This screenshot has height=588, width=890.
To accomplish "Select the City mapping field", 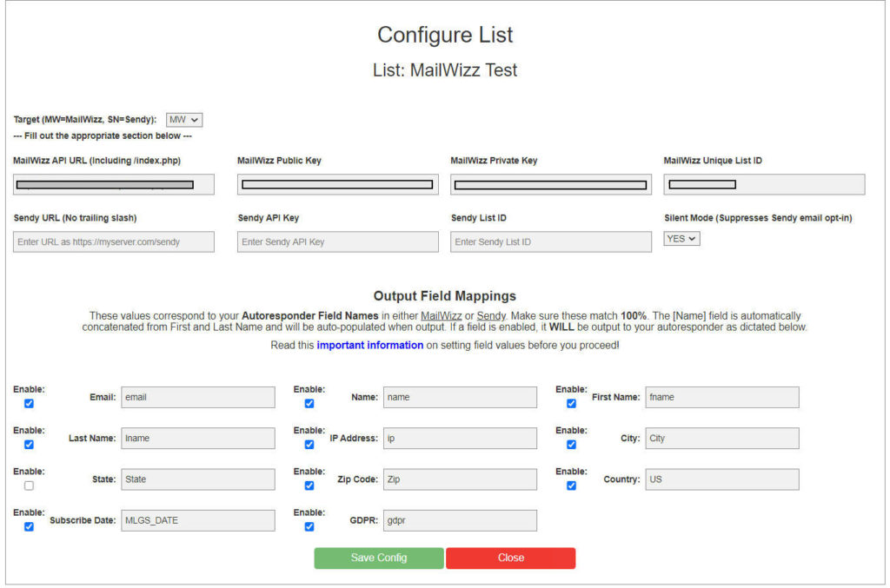I will 722,439.
